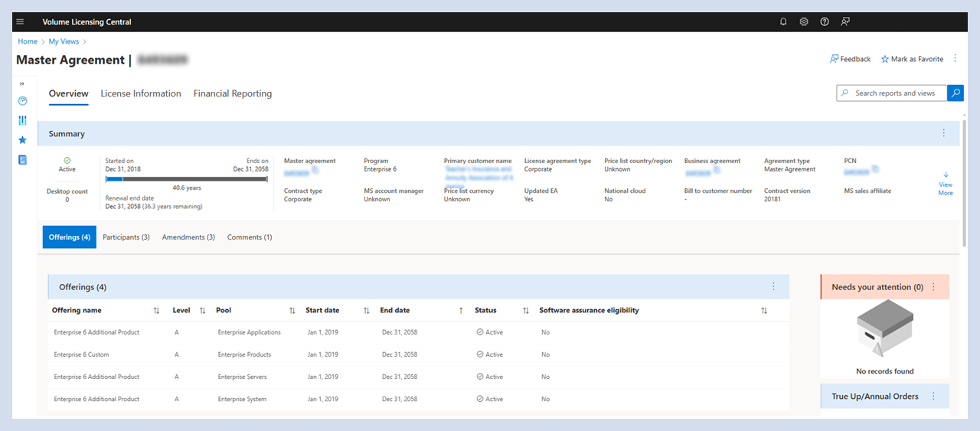Image resolution: width=980 pixels, height=431 pixels.
Task: Click Active status of Enterprise 6 Custom row
Action: [x=490, y=354]
